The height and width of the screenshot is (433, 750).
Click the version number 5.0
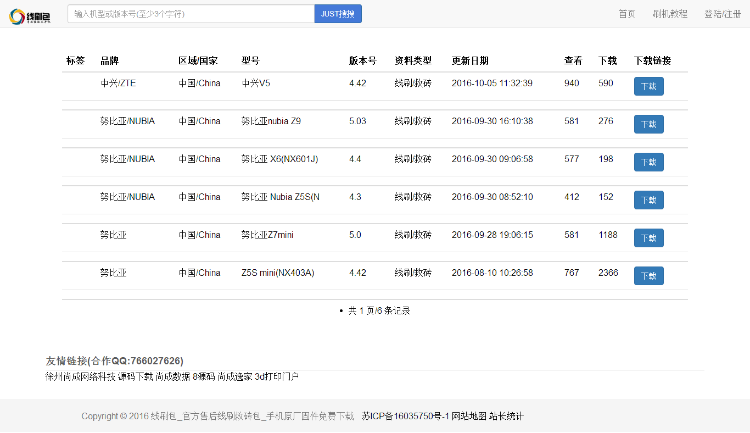click(x=355, y=235)
